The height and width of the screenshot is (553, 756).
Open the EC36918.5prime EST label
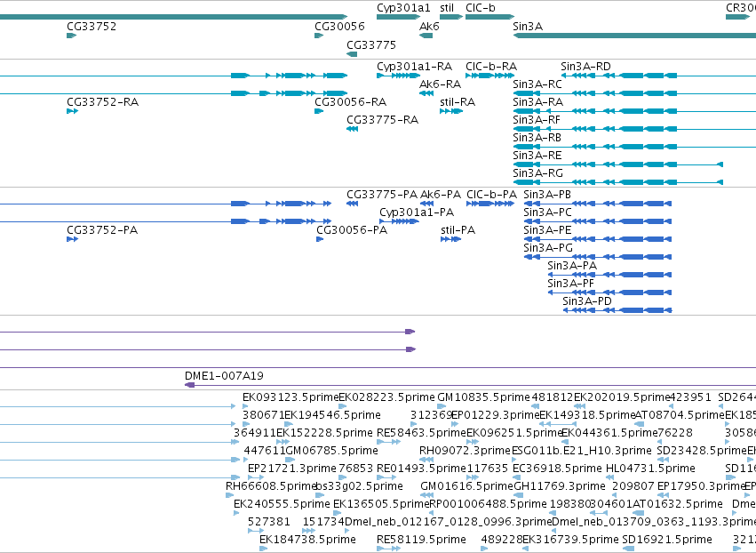click(x=557, y=469)
